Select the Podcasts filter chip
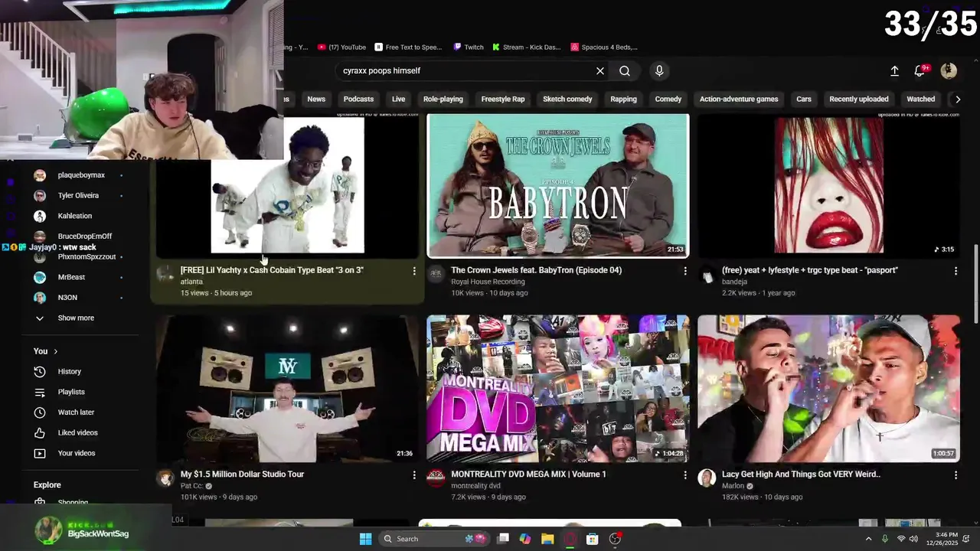 (x=358, y=99)
